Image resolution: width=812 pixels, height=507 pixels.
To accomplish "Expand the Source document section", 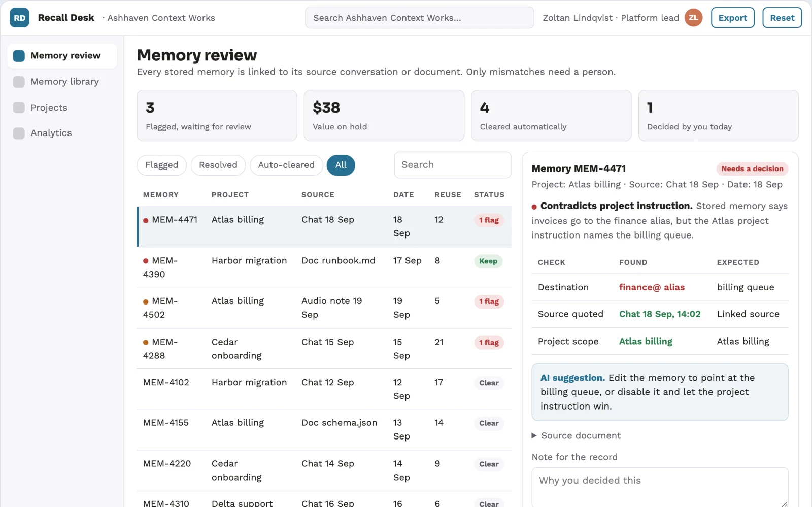I will tap(576, 435).
